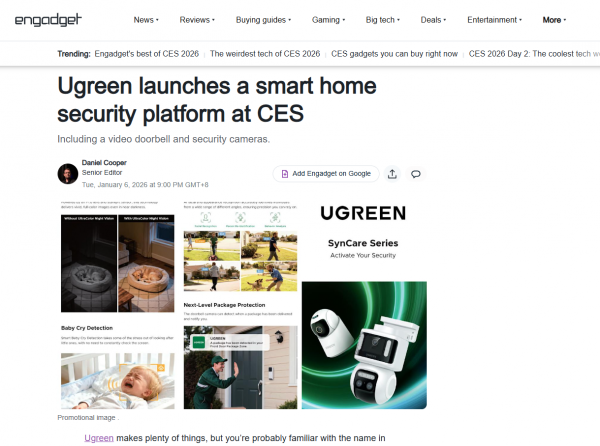Screen dimensions: 600x446
Task: Expand the More menu
Action: 554,20
